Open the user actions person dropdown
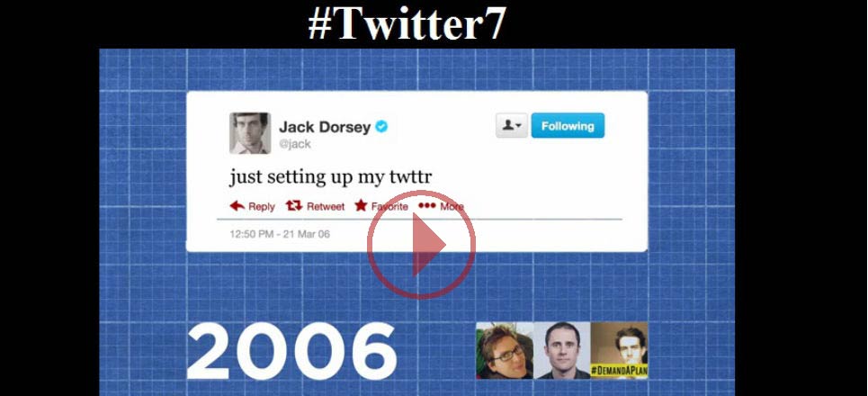The image size is (868, 396). pyautogui.click(x=512, y=126)
